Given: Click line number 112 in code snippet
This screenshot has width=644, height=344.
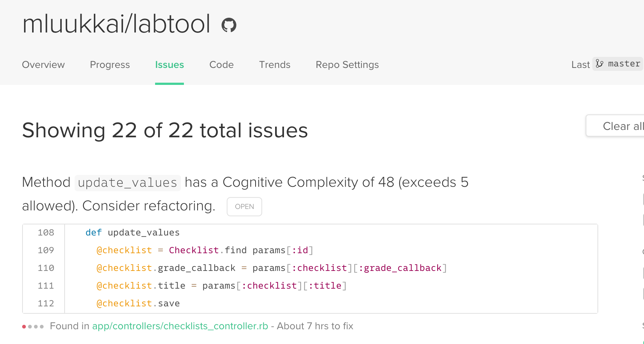Looking at the screenshot, I should [46, 303].
